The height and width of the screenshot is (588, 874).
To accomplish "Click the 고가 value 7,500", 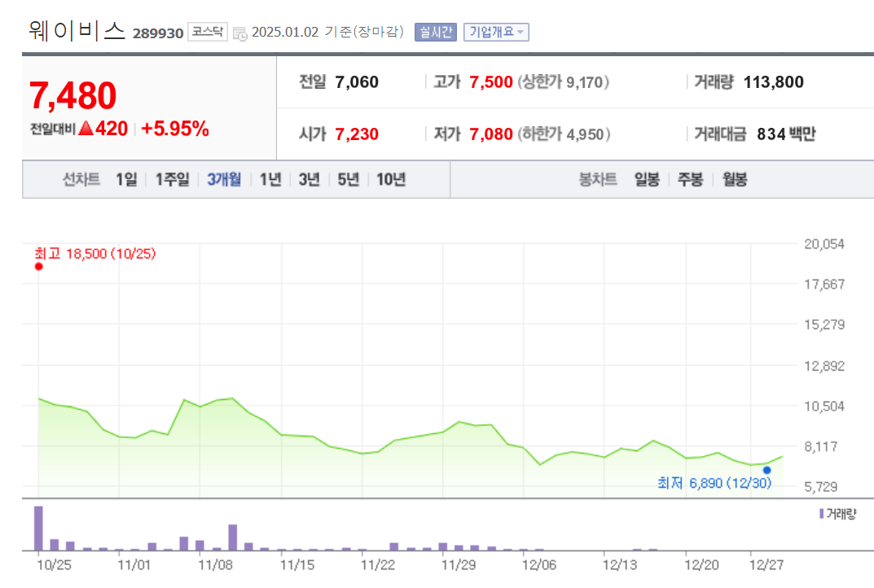I will [x=490, y=82].
